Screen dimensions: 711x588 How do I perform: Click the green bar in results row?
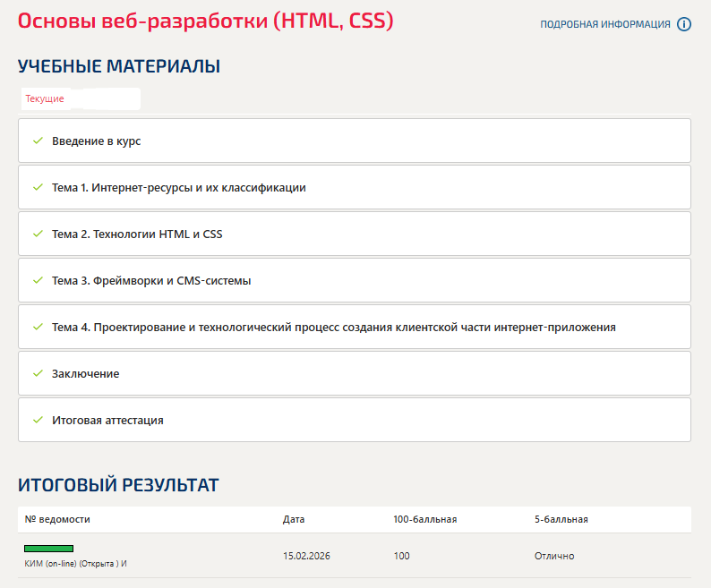[x=48, y=548]
